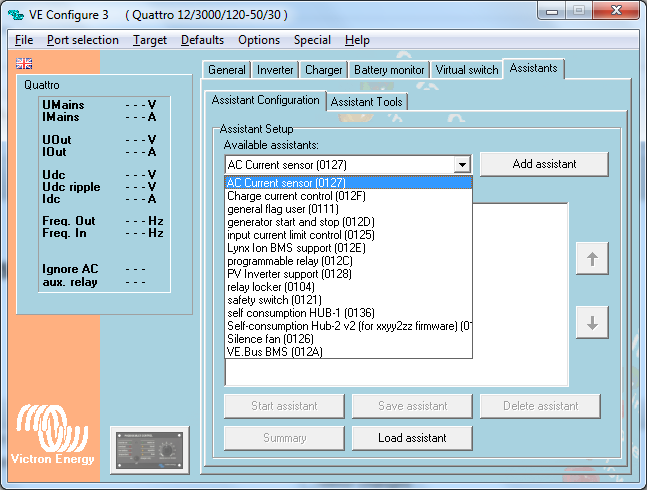This screenshot has width=647, height=490.
Task: Click the assistant combo box text field
Action: 340,165
